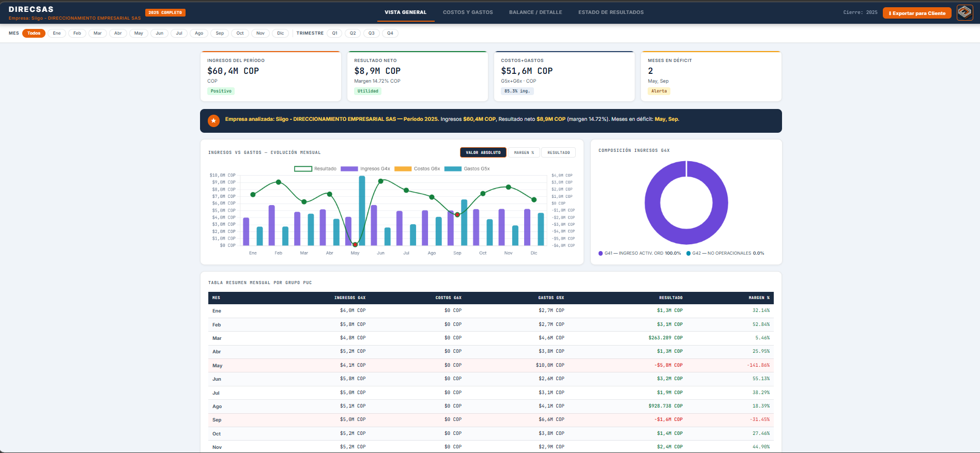Click the 52.84% margin for Feb

[x=761, y=324]
